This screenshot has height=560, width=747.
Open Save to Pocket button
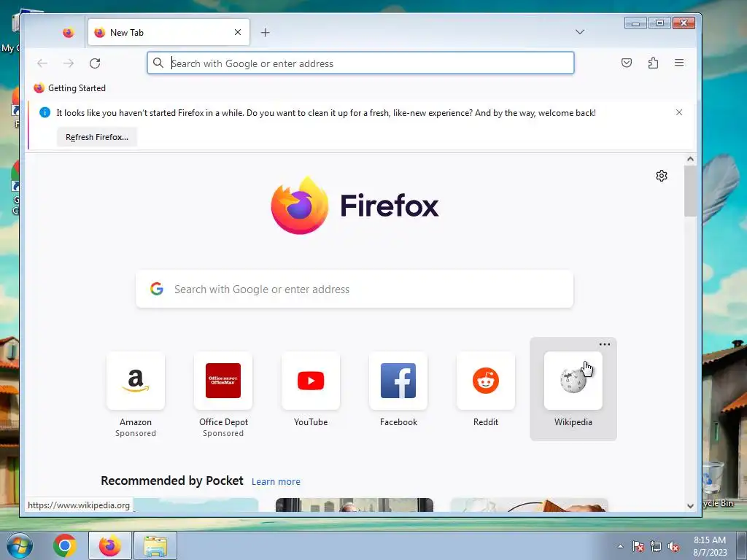[x=627, y=63]
